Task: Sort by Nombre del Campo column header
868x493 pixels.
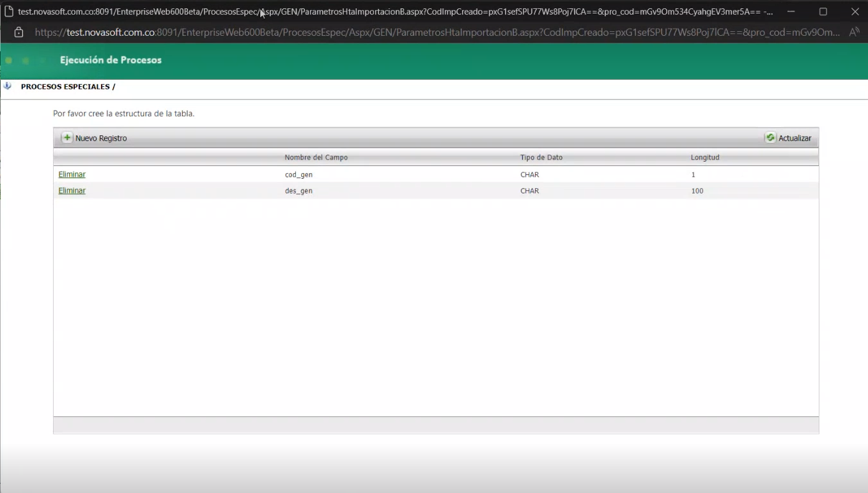Action: pyautogui.click(x=316, y=157)
